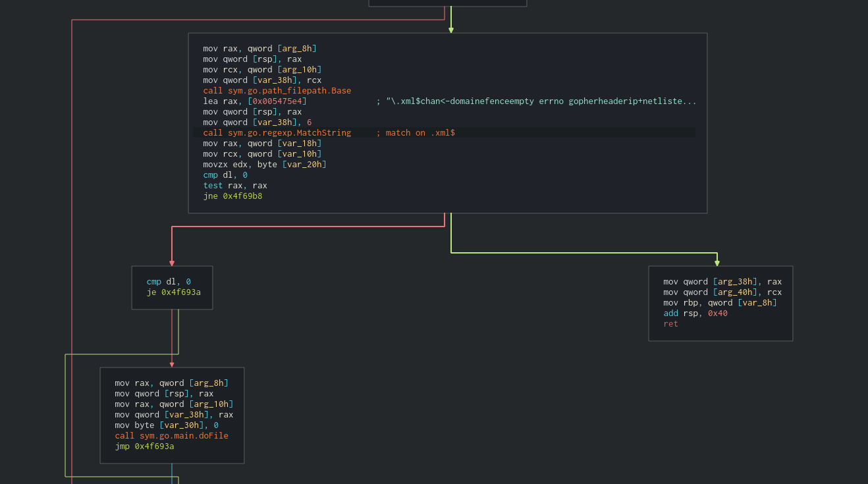Select 'mov rbp, qword [var_8h]' line

[x=720, y=303]
